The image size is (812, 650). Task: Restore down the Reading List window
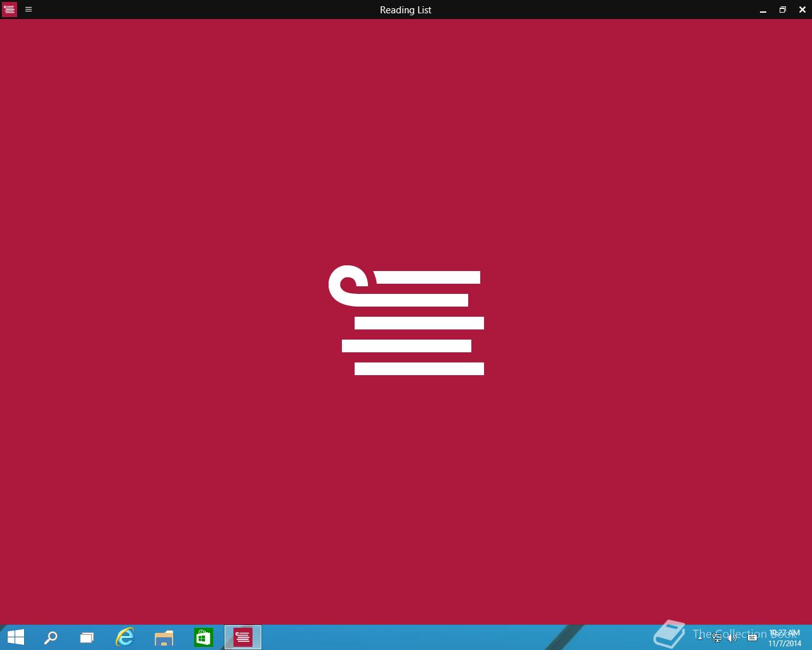tap(783, 10)
